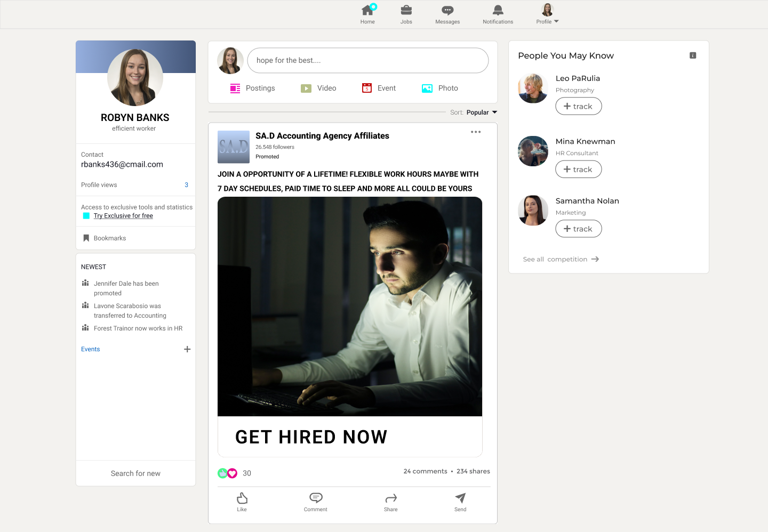Image resolution: width=768 pixels, height=532 pixels.
Task: Open the Events link in sidebar
Action: [x=91, y=349]
